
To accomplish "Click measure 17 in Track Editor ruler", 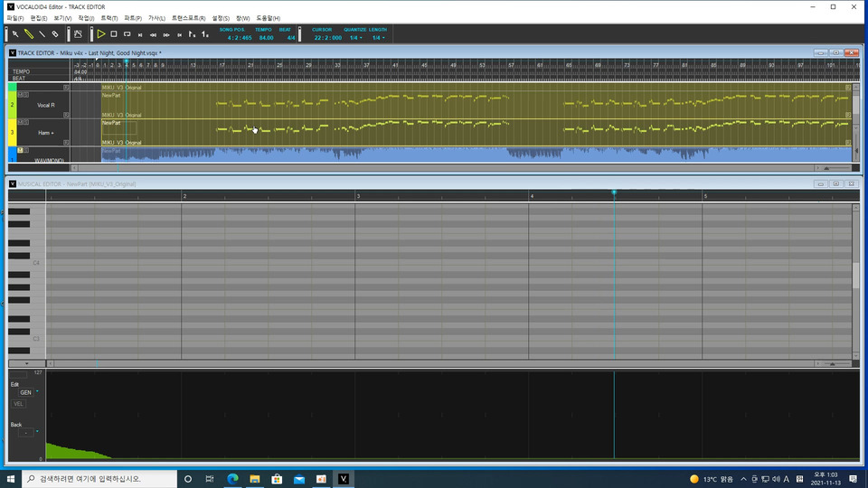I will click(x=222, y=65).
